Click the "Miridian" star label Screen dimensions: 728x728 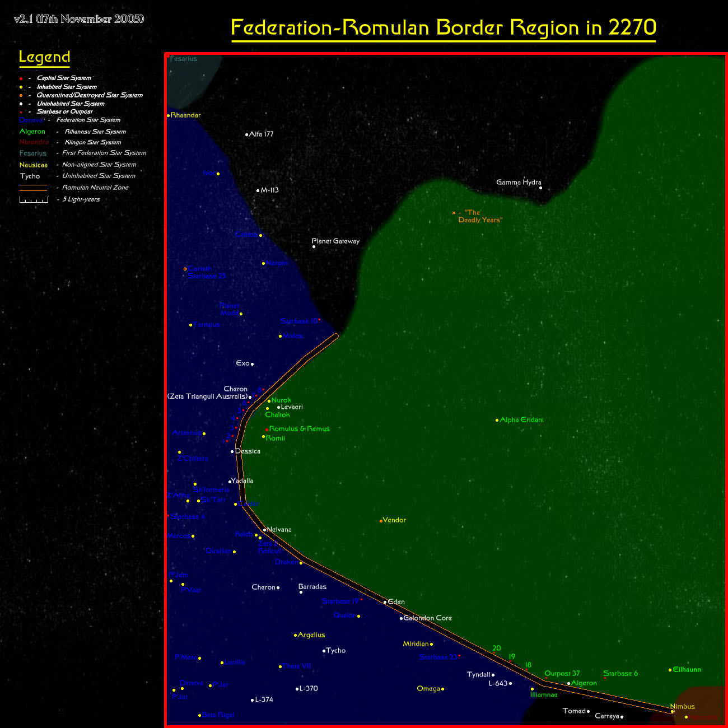coord(416,644)
